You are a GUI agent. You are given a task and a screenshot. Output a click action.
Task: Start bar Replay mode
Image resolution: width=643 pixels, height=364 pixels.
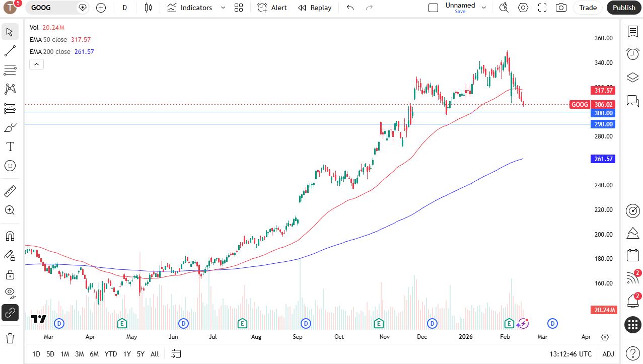point(315,8)
